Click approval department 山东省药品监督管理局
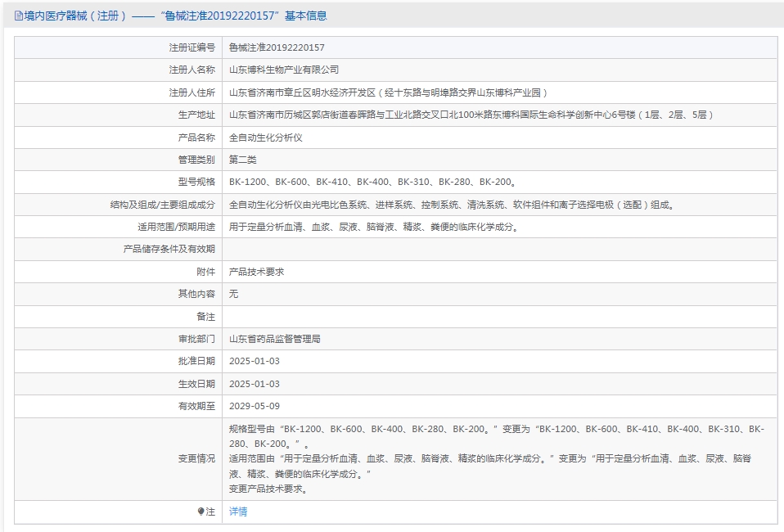Image resolution: width=784 pixels, height=532 pixels. pyautogui.click(x=275, y=338)
